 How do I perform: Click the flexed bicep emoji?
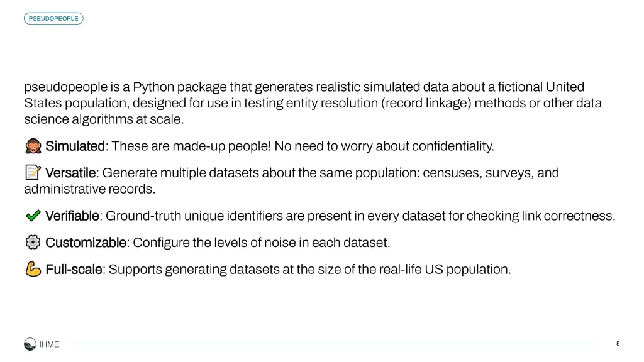(33, 269)
